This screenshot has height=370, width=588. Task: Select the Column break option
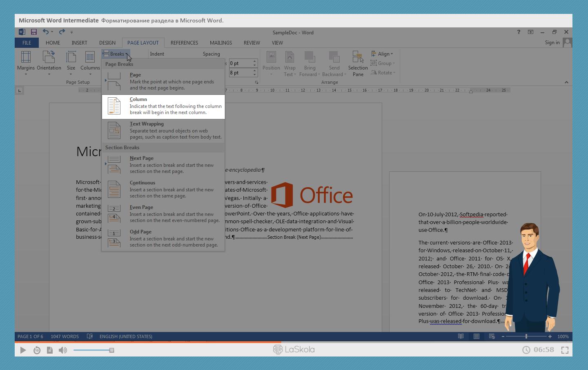pyautogui.click(x=163, y=106)
